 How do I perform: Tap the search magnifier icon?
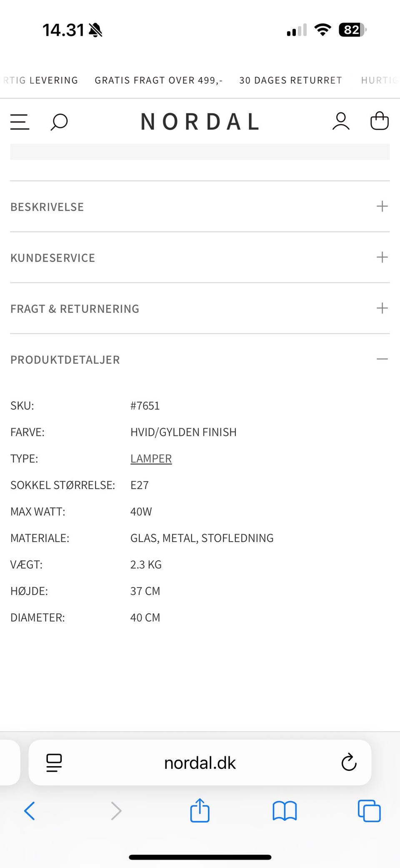tap(59, 122)
